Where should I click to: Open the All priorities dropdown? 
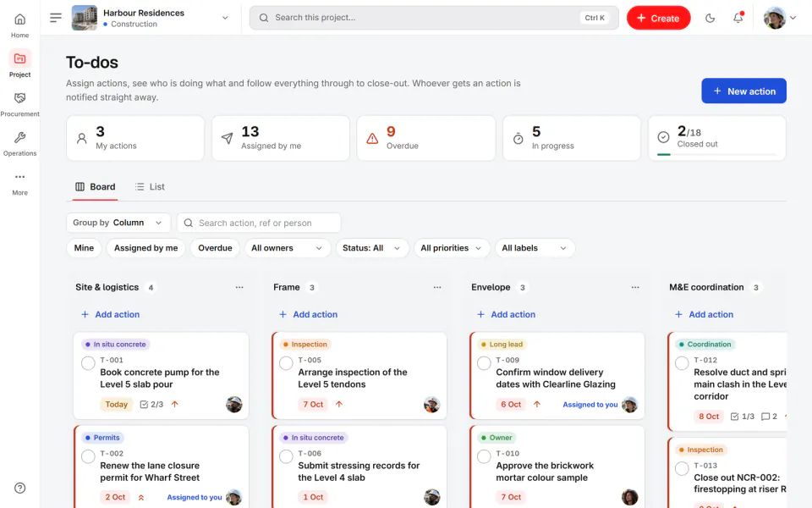(x=451, y=248)
